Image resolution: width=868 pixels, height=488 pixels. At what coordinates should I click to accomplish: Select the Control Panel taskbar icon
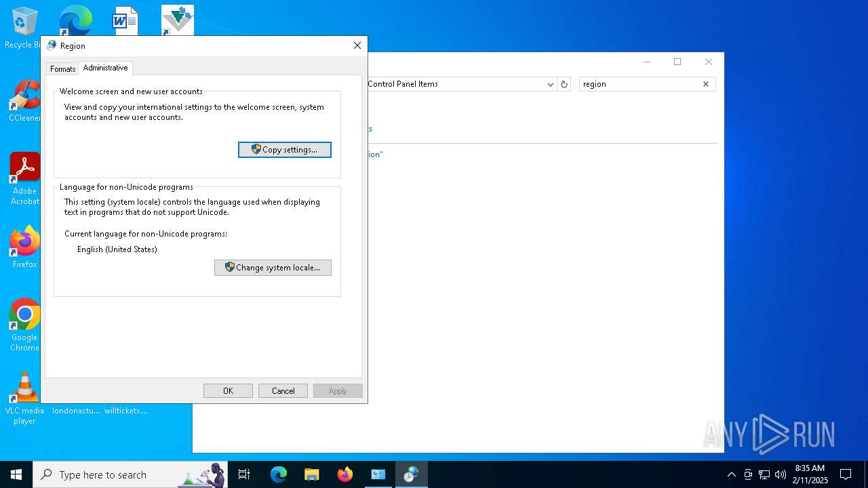click(x=378, y=474)
